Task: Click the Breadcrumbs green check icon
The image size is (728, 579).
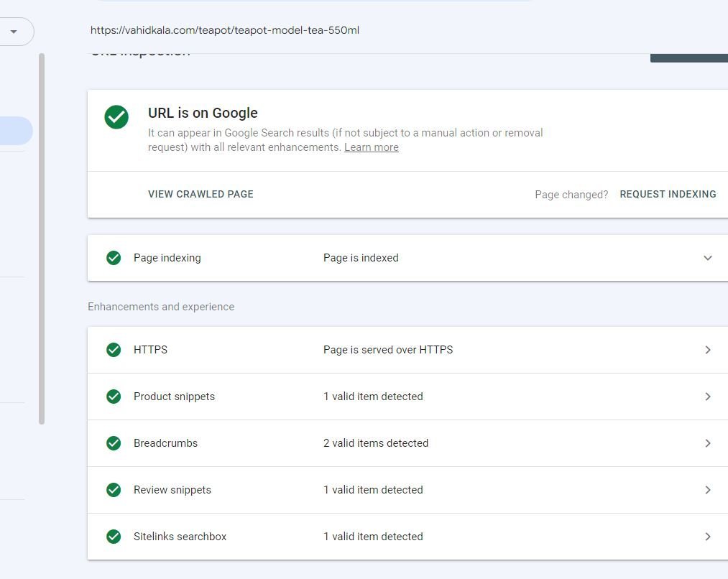Action: click(114, 443)
